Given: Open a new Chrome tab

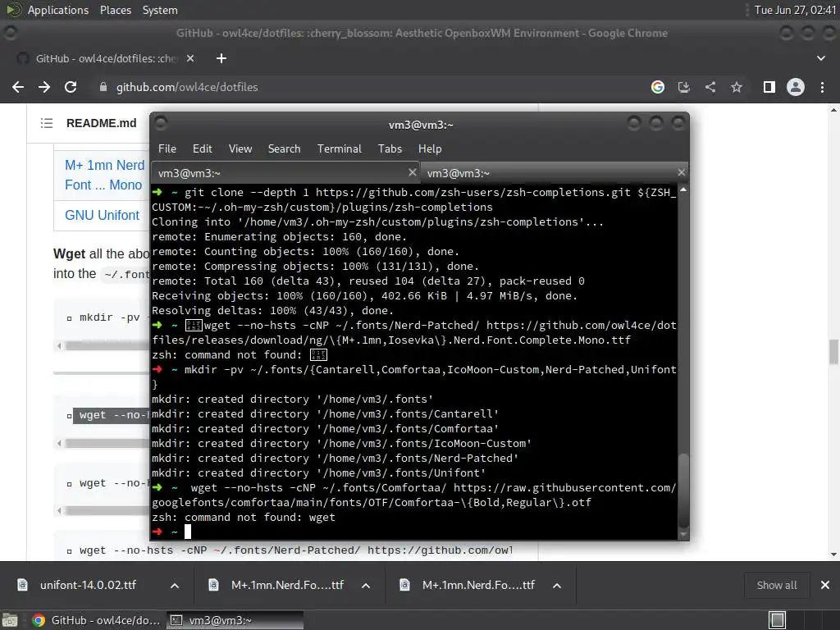Looking at the screenshot, I should [x=221, y=58].
